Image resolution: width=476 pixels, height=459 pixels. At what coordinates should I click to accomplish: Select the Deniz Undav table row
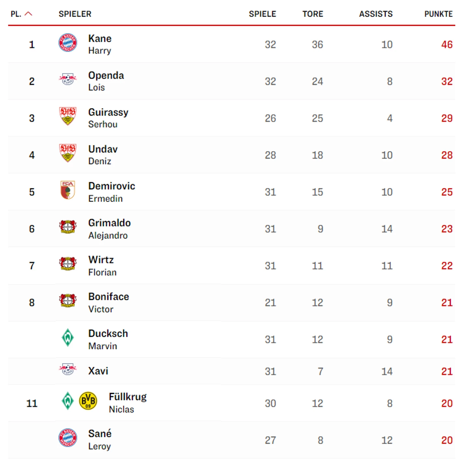point(231,155)
